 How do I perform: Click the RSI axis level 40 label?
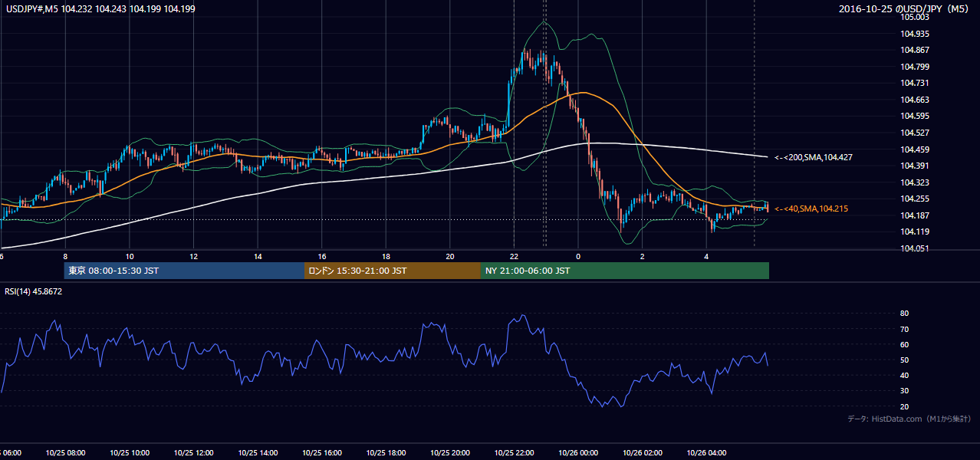[x=905, y=376]
